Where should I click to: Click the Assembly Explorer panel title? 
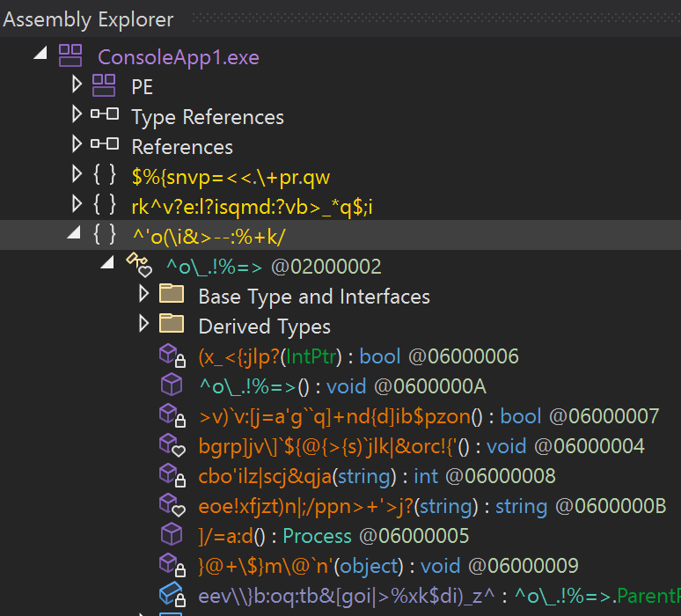click(88, 19)
